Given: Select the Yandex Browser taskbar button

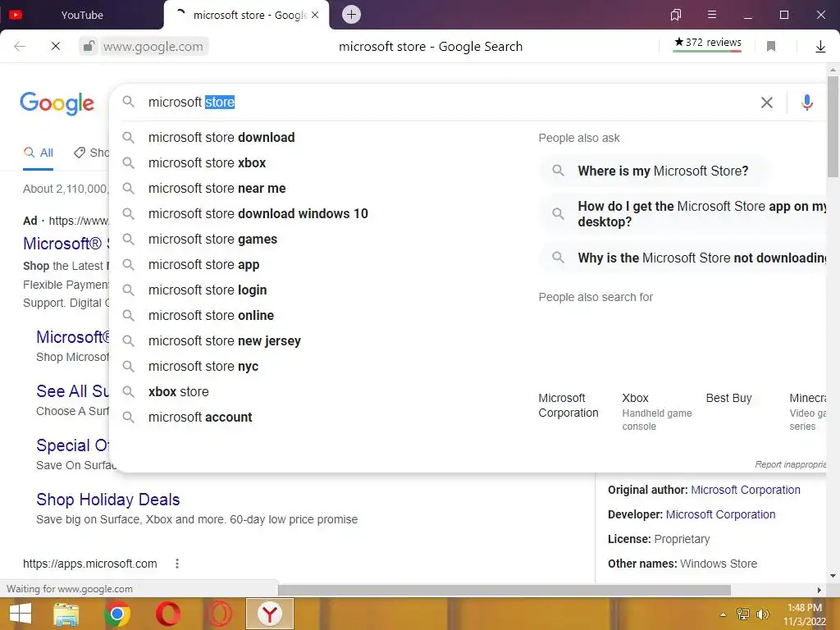Looking at the screenshot, I should point(269,614).
